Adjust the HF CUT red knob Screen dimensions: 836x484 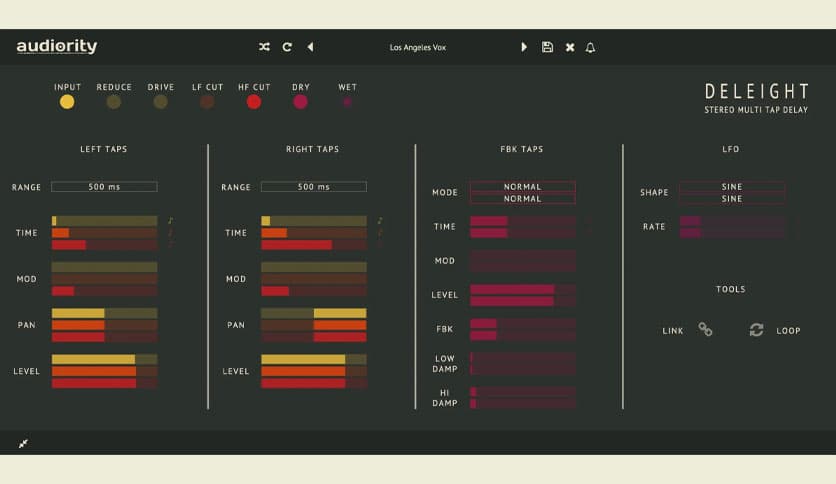point(254,101)
